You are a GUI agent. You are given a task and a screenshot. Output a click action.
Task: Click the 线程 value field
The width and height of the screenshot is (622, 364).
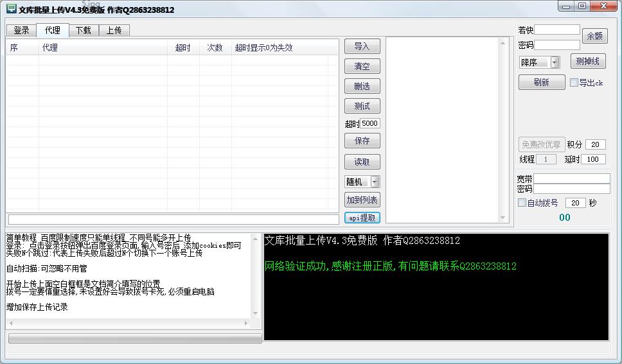tap(546, 159)
